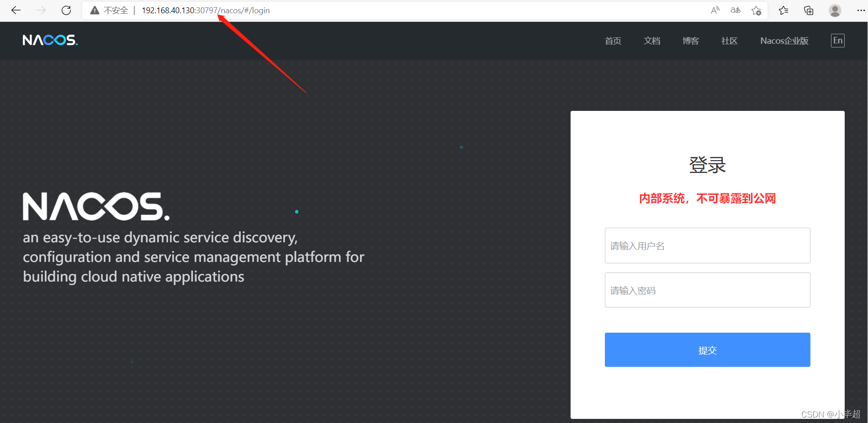Switch language with the En button
Image resolution: width=868 pixels, height=423 pixels.
point(838,41)
